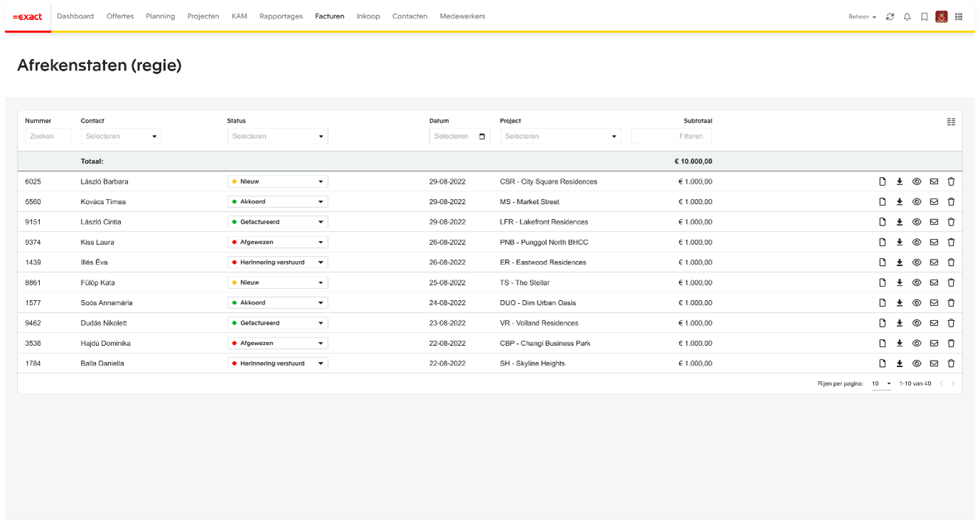Click the bookmark icon in header
Screen dimensions: 980x520
pyautogui.click(x=924, y=17)
